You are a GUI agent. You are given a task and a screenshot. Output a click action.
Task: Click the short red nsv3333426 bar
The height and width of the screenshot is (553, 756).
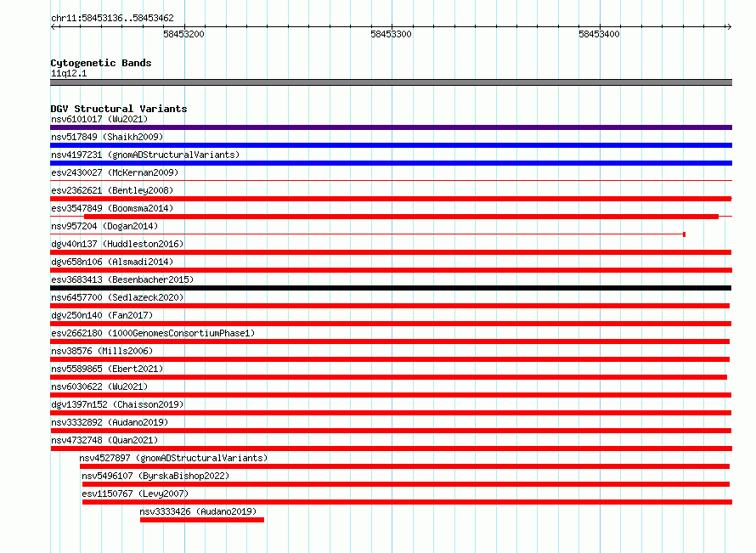click(202, 520)
